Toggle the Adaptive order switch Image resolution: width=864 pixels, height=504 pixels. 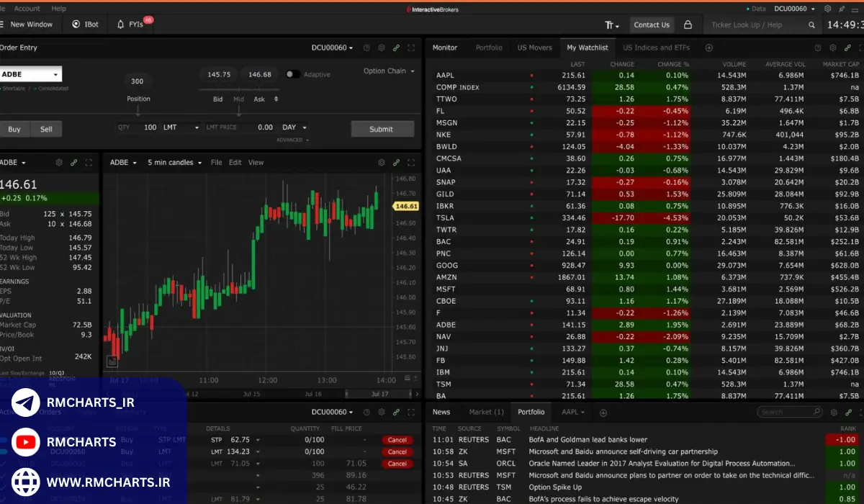click(293, 74)
